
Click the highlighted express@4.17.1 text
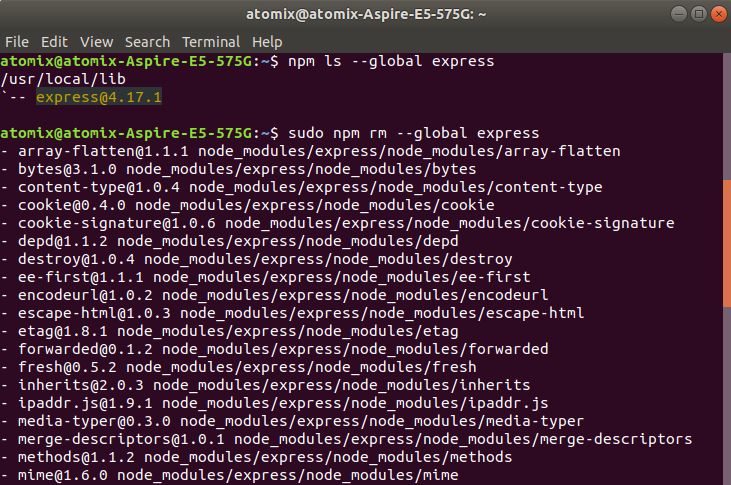pos(99,97)
